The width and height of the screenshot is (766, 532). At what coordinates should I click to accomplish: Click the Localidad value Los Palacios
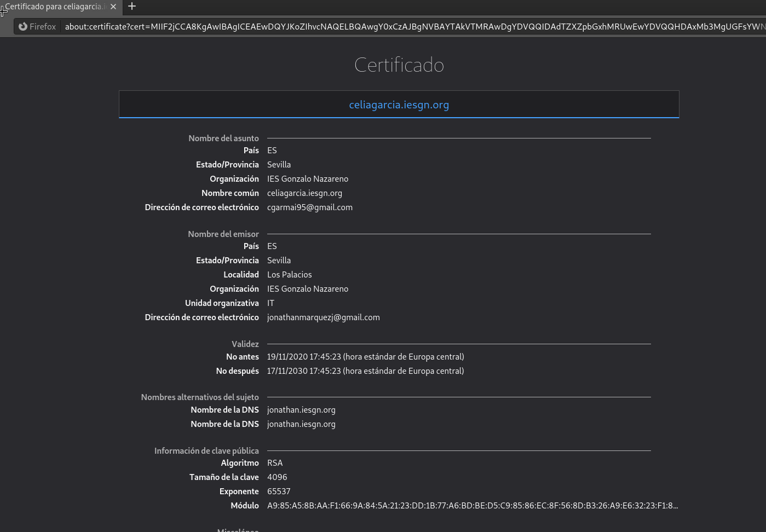[x=289, y=275]
